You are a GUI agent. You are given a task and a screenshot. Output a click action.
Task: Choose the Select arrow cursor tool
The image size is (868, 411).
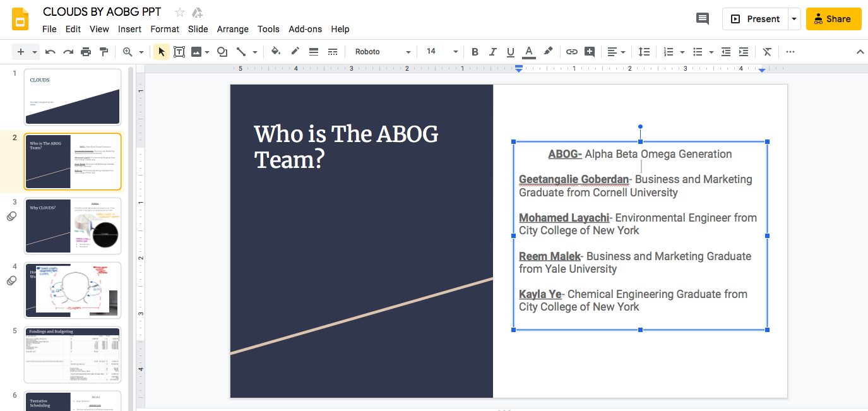coord(162,52)
